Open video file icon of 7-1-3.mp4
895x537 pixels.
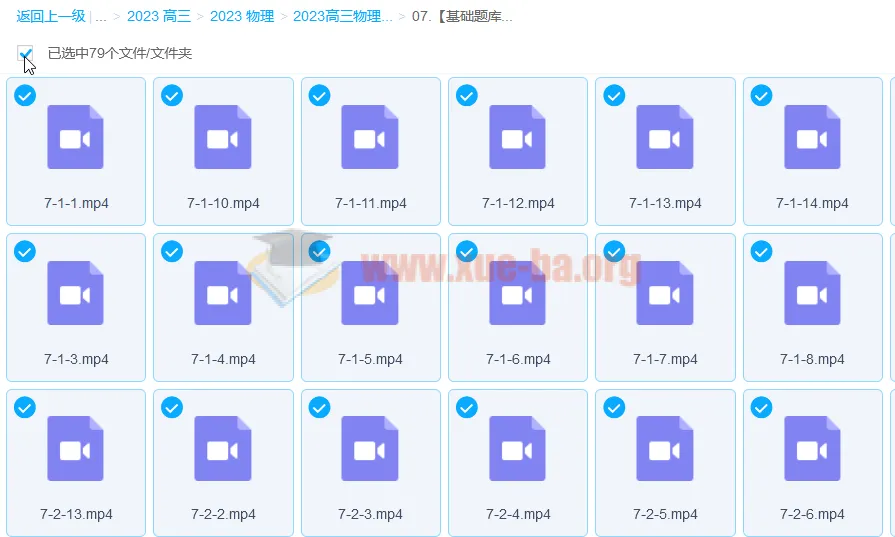click(x=75, y=293)
